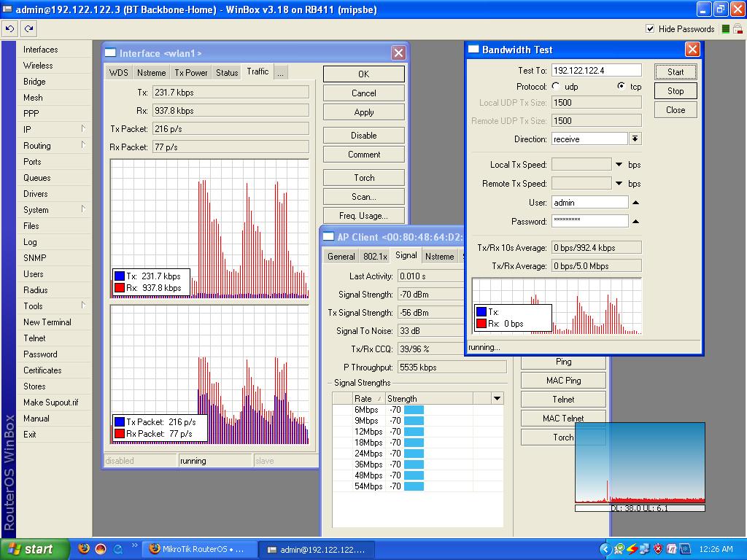
Task: Click the padlock icon beside Hide Passwords
Action: tap(738, 29)
